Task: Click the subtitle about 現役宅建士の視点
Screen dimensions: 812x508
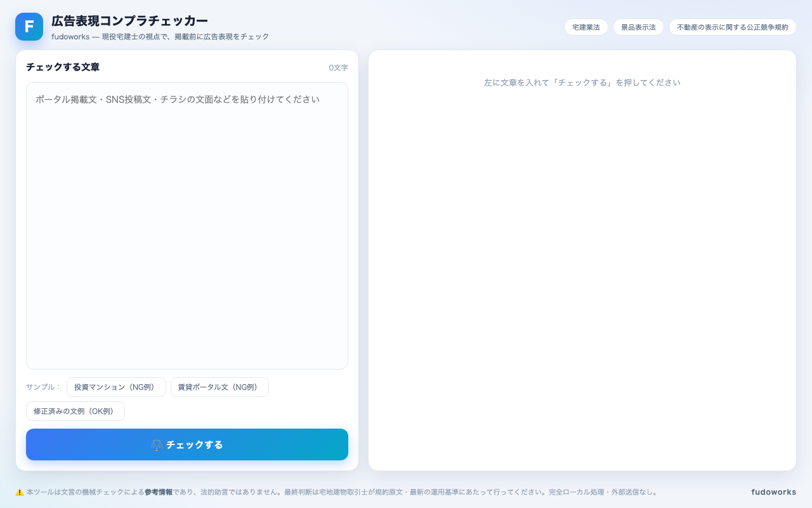Action: click(x=160, y=37)
